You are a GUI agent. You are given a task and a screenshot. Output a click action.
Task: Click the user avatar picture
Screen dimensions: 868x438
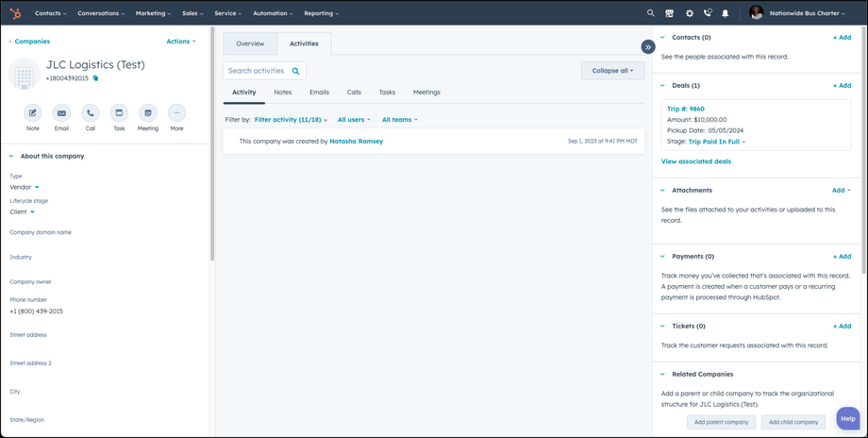(756, 12)
